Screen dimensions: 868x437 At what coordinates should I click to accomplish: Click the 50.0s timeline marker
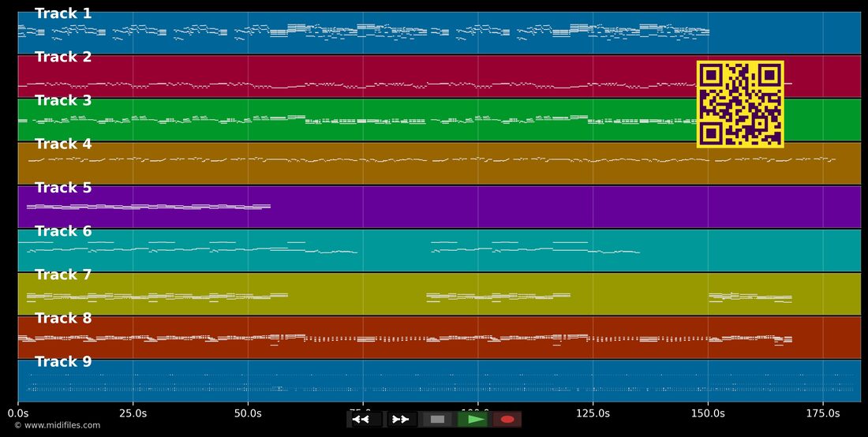(248, 413)
